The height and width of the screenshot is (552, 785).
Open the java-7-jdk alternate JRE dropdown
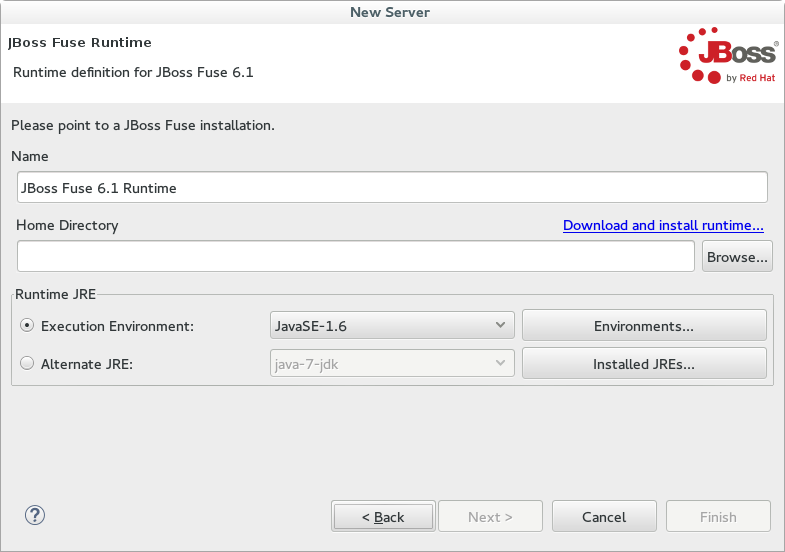(392, 364)
